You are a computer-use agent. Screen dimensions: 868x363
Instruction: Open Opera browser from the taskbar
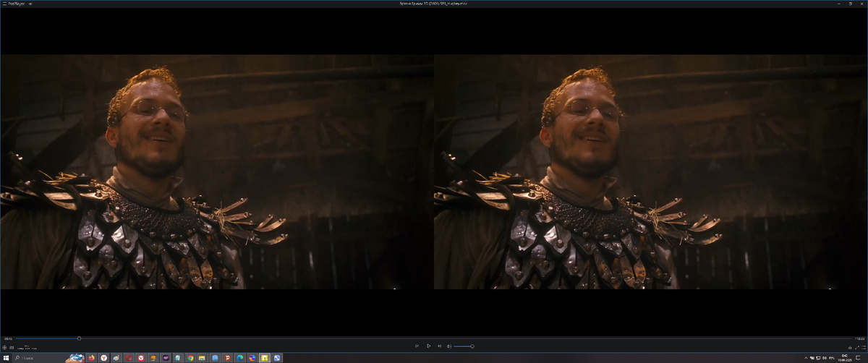click(x=129, y=358)
